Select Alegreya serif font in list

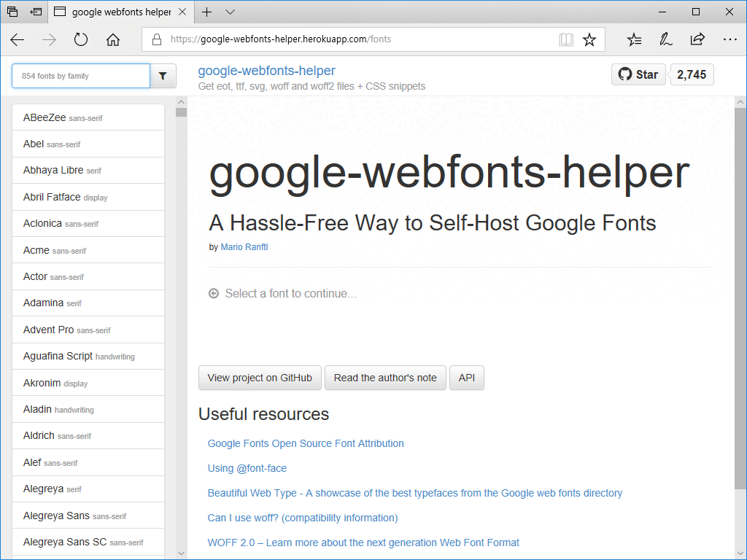(x=88, y=489)
